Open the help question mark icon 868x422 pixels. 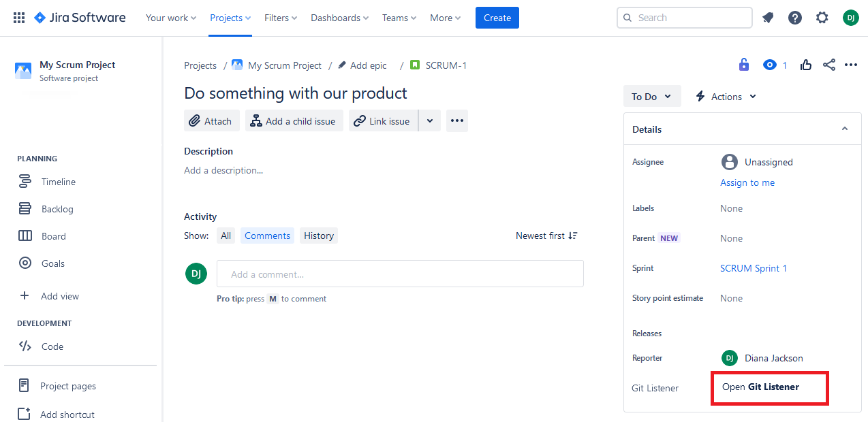tap(795, 18)
